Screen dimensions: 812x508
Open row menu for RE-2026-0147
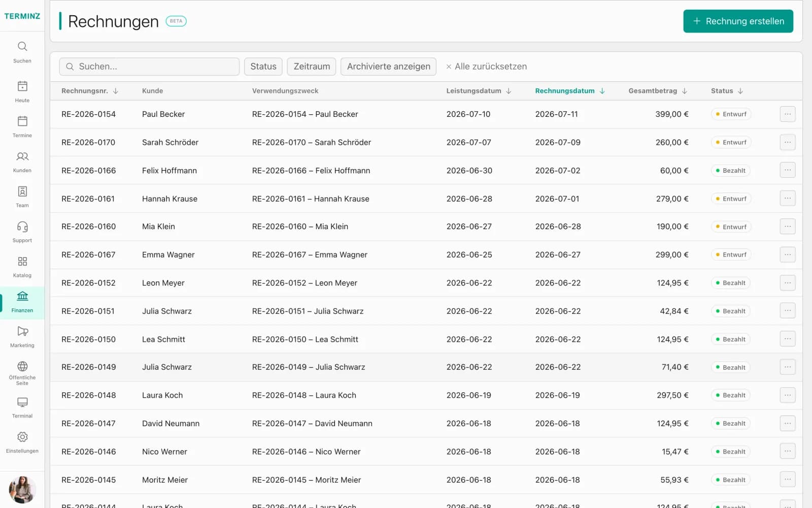(x=788, y=423)
